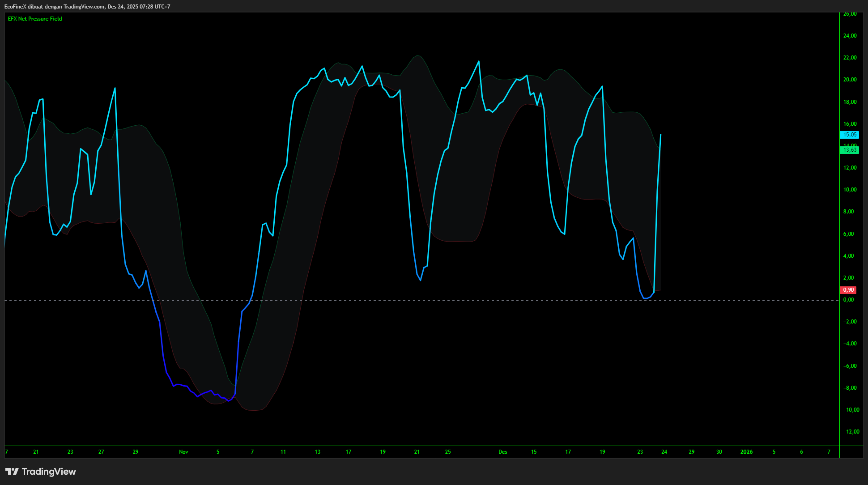The width and height of the screenshot is (868, 485).
Task: Click the 22,00 level on the price scale
Action: (850, 58)
